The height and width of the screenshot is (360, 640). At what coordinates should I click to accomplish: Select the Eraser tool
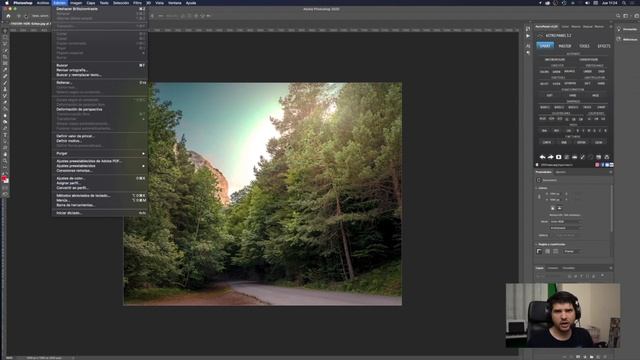pos(5,102)
